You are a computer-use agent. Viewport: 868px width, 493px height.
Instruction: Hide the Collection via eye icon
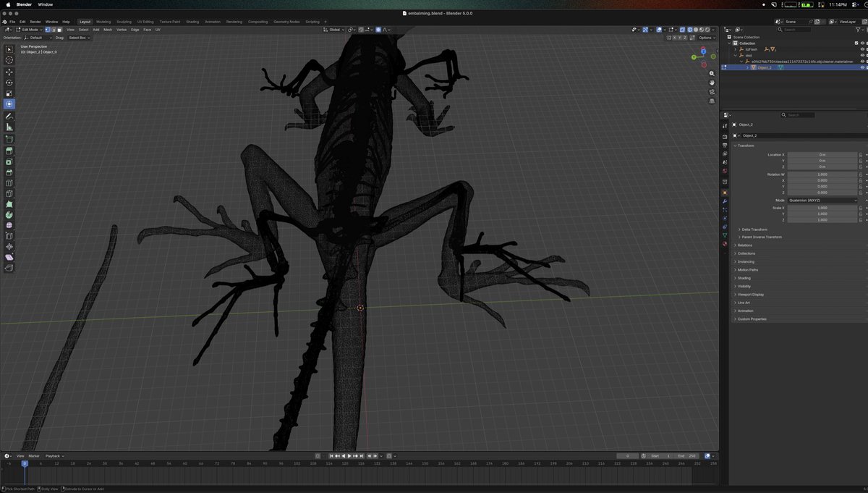(862, 43)
